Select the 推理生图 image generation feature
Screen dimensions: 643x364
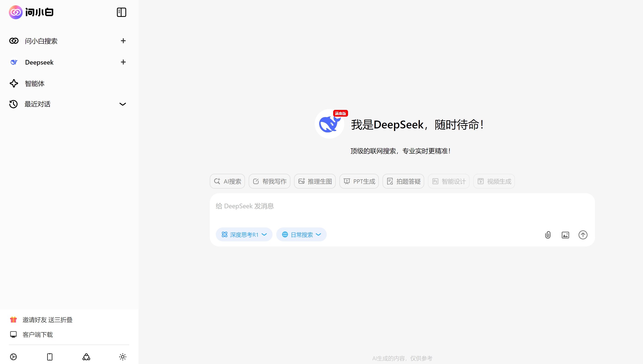pyautogui.click(x=315, y=181)
